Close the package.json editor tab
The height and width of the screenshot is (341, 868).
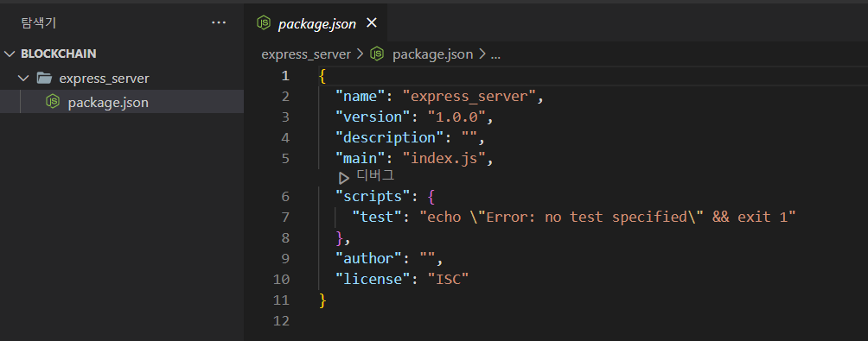[372, 22]
